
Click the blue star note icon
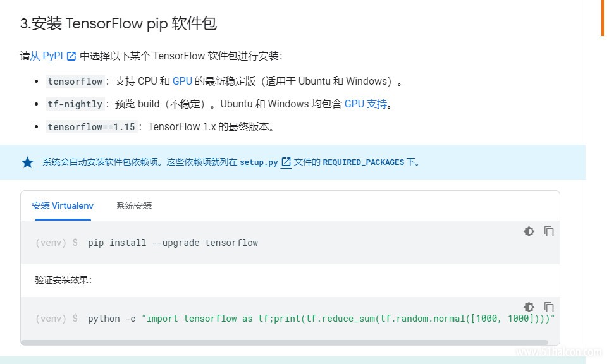tap(28, 162)
